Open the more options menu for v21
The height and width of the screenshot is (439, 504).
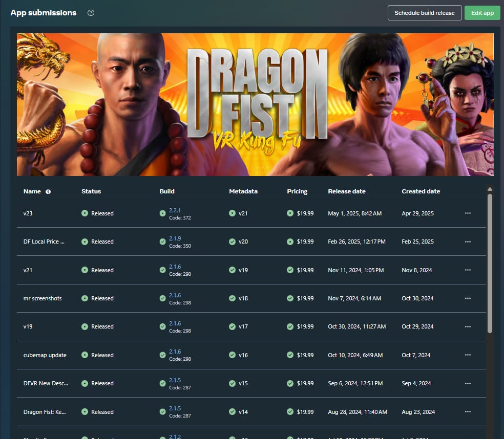(x=468, y=270)
